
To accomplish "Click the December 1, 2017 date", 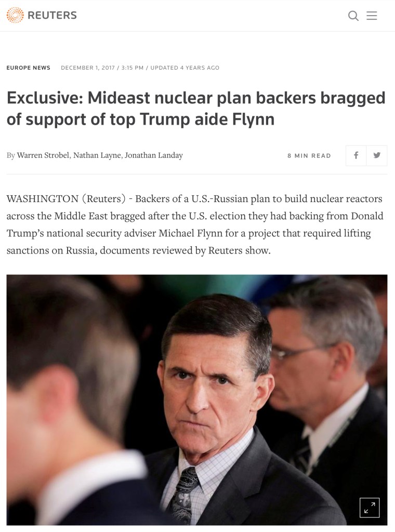I will (x=88, y=68).
